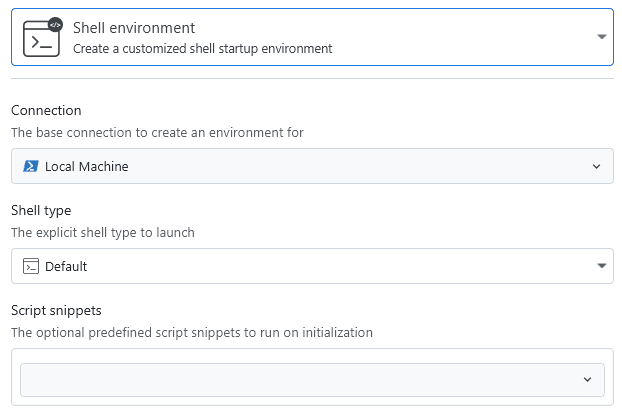Click the empty Script snippets selection field

click(300, 379)
